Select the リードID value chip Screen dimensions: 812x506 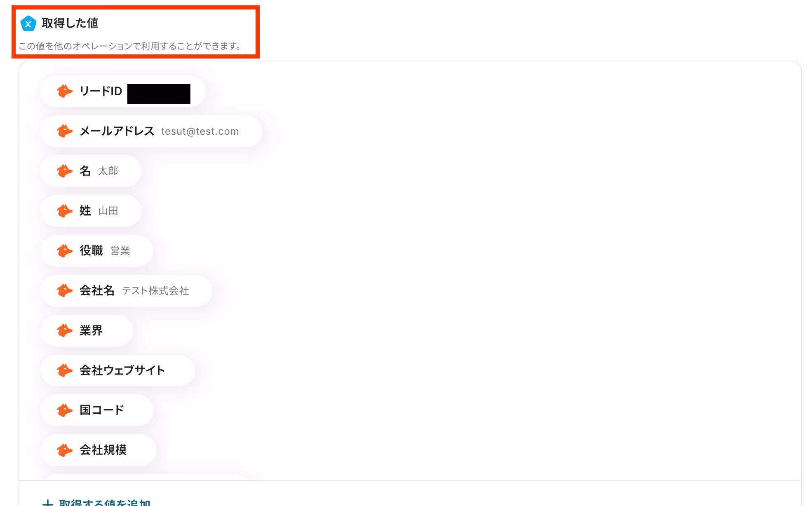pyautogui.click(x=123, y=91)
